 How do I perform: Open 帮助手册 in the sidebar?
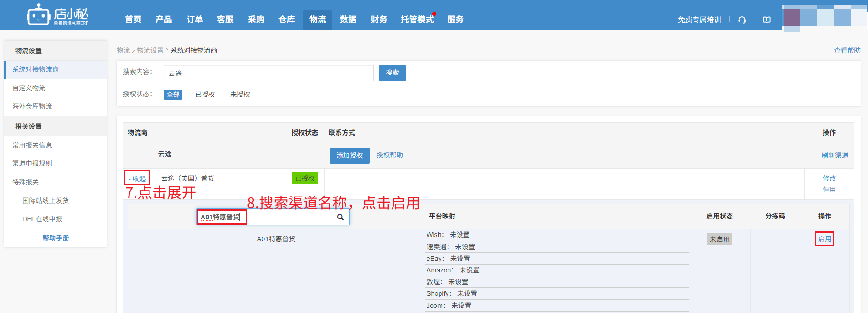point(56,238)
